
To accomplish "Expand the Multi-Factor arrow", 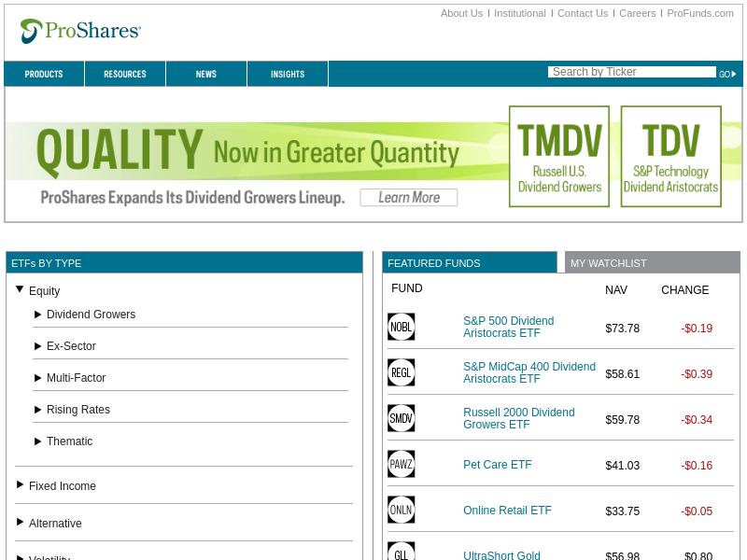I will [x=37, y=378].
